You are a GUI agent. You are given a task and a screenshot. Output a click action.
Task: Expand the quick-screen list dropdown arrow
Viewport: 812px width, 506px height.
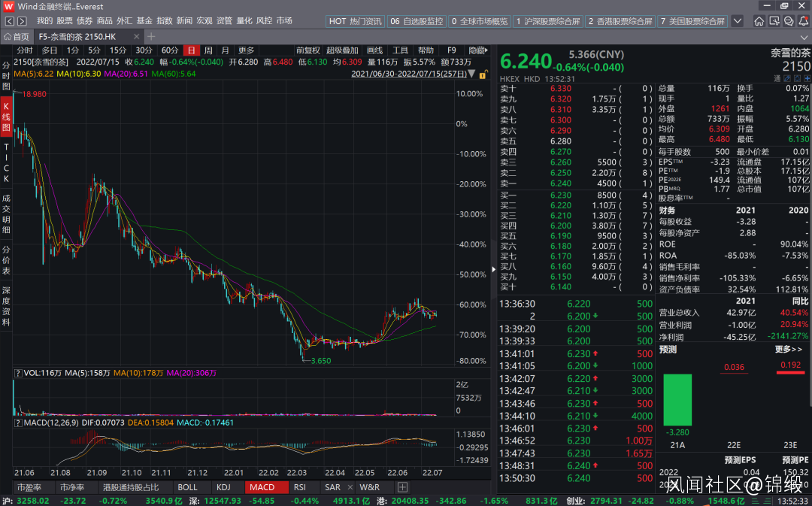738,21
